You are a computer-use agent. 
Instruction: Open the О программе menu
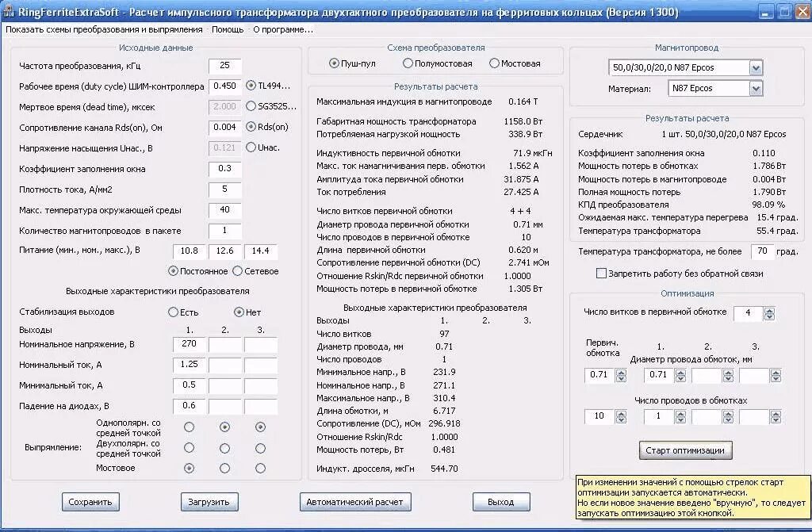click(283, 29)
